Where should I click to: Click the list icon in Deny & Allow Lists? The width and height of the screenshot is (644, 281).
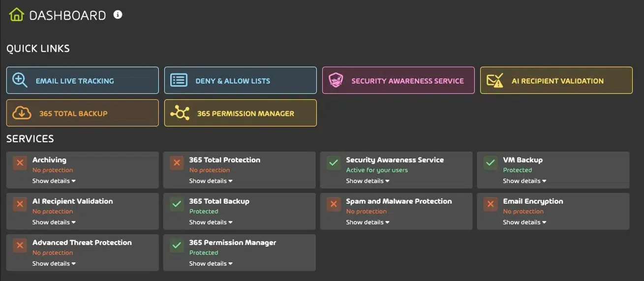179,80
